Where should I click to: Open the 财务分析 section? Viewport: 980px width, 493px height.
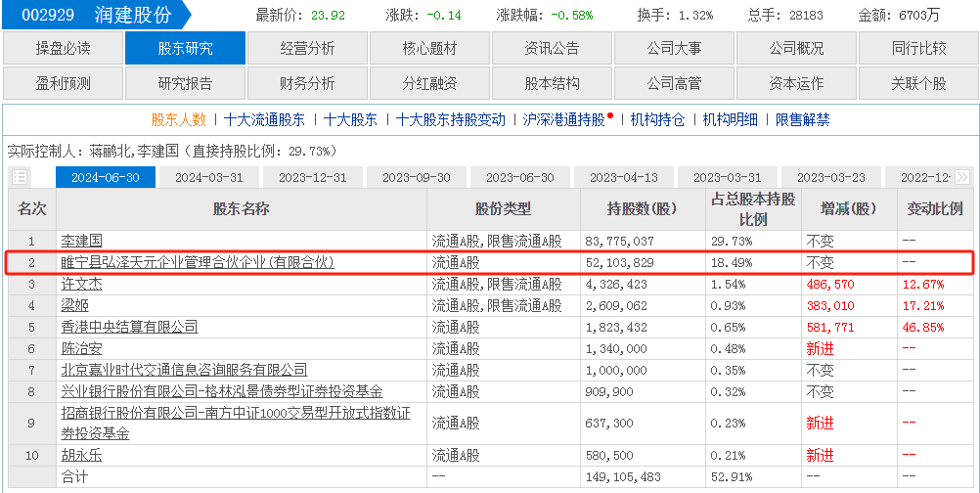[307, 83]
